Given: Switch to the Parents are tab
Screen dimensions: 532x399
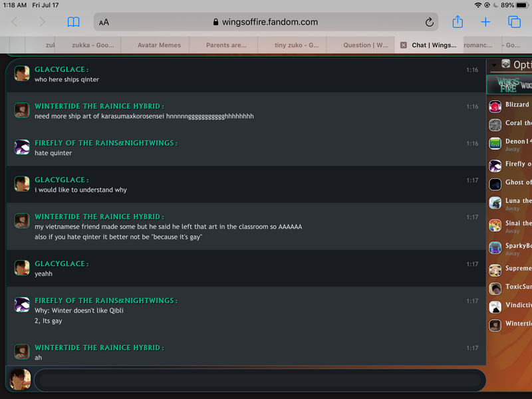Looking at the screenshot, I should click(x=226, y=45).
